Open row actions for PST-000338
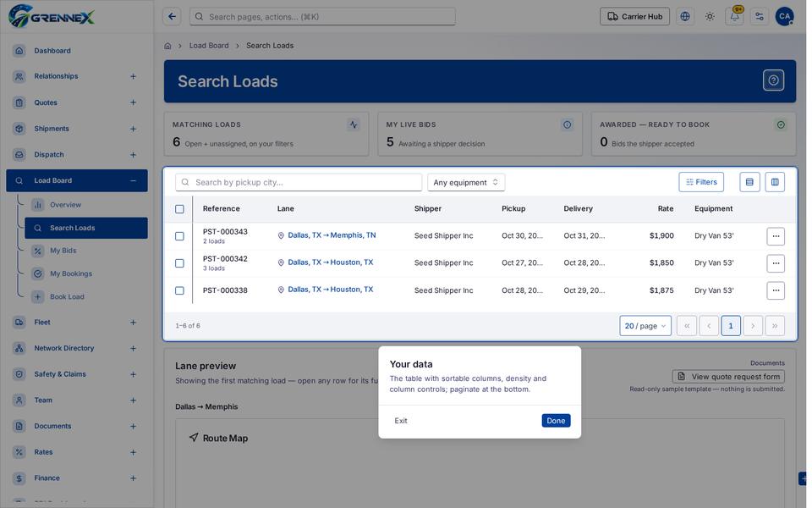Viewport: 812px width, 508px height. (x=776, y=290)
